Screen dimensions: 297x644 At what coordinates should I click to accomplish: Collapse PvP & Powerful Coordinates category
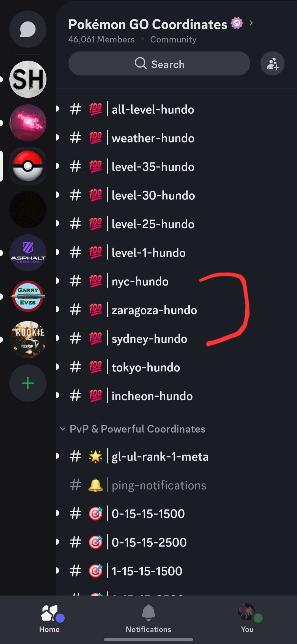(133, 429)
